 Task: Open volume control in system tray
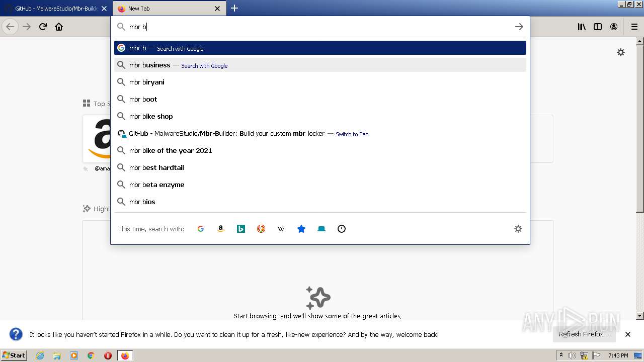point(572,355)
